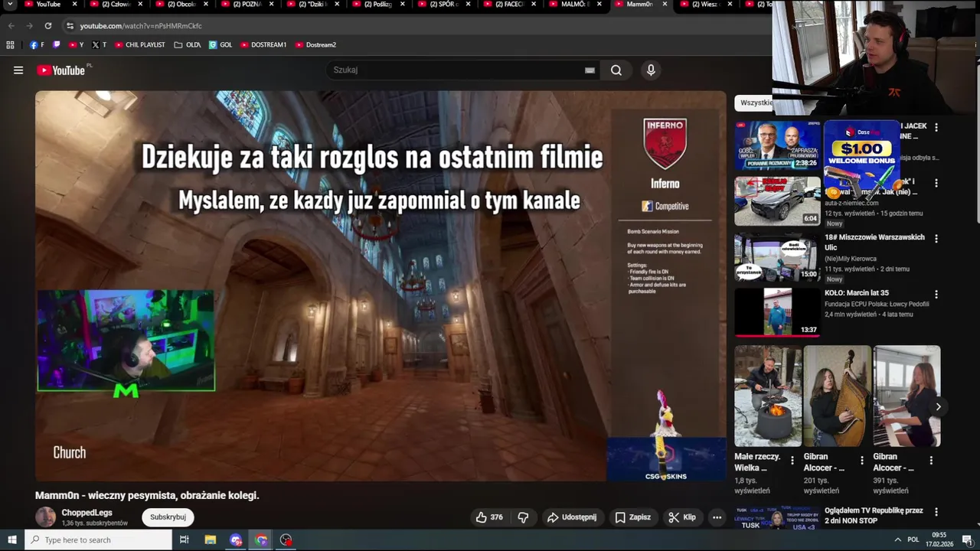Focus the Windows taskbar search box
This screenshot has width=980, height=551.
pyautogui.click(x=99, y=540)
